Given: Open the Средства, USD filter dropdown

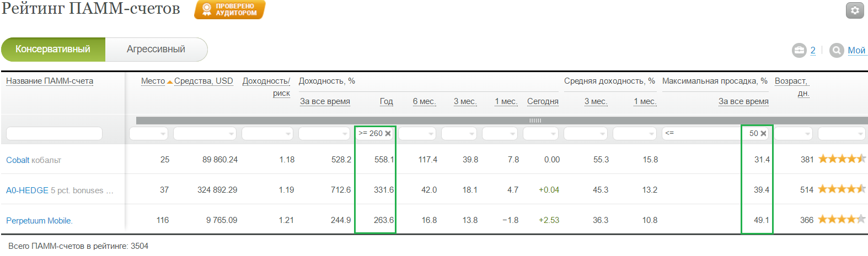Looking at the screenshot, I should tap(231, 133).
